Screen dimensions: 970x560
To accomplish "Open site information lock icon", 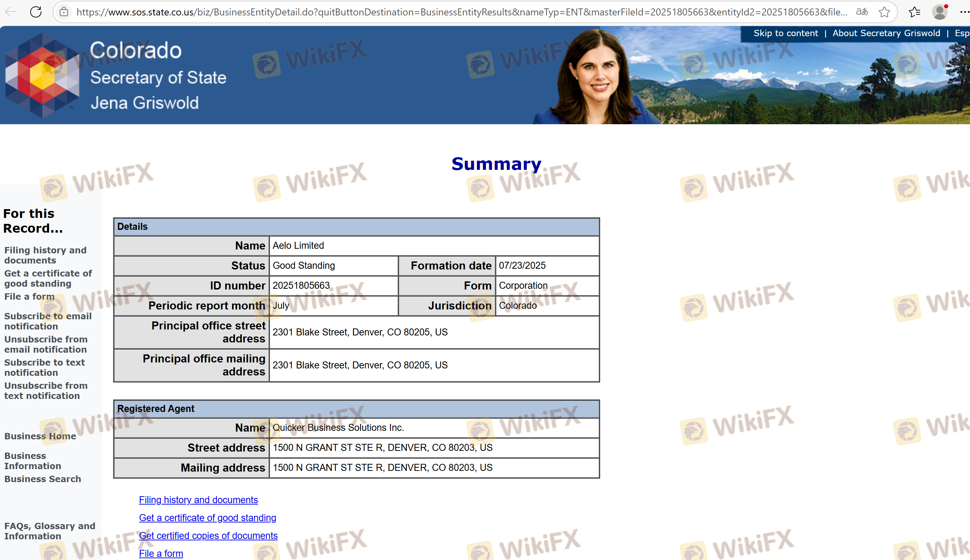I will pyautogui.click(x=64, y=12).
